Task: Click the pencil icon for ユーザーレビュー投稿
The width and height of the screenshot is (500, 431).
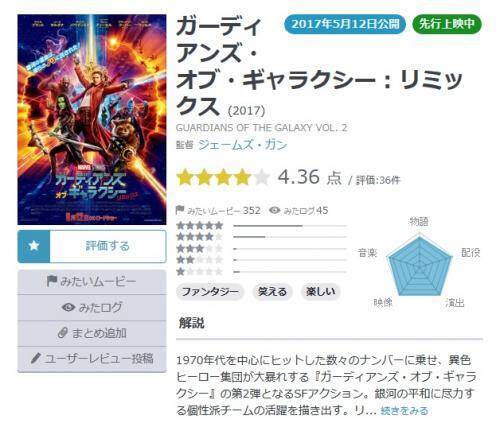Action: 36,358
